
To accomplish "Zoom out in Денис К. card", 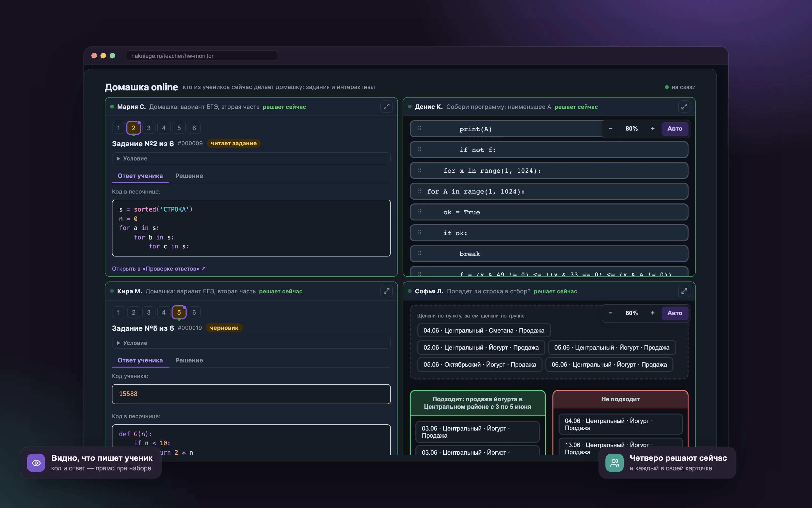I will (611, 129).
